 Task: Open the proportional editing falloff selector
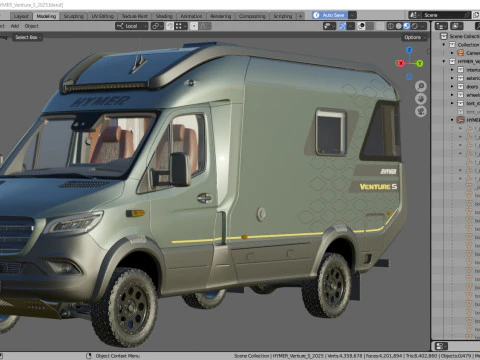(205, 26)
